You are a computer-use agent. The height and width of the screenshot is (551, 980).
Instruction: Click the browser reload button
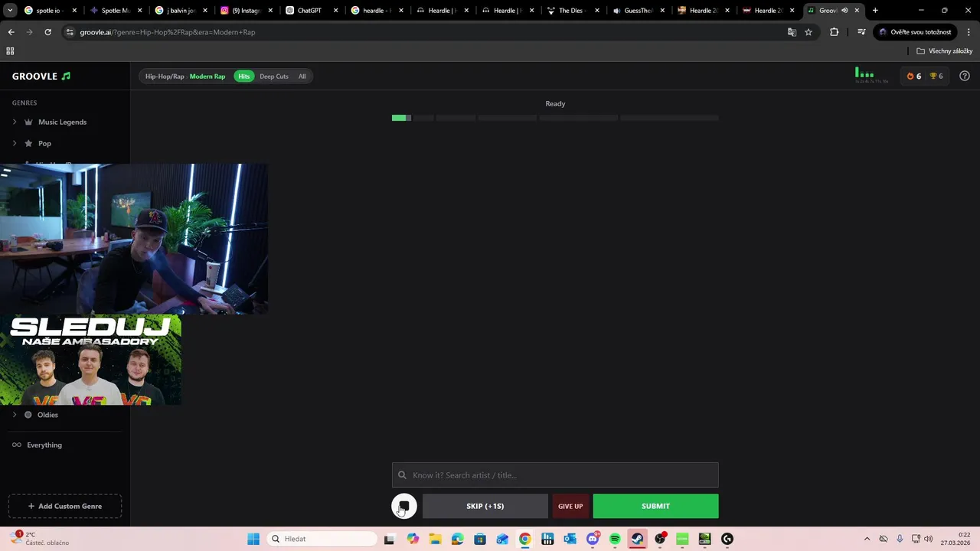tap(47, 32)
